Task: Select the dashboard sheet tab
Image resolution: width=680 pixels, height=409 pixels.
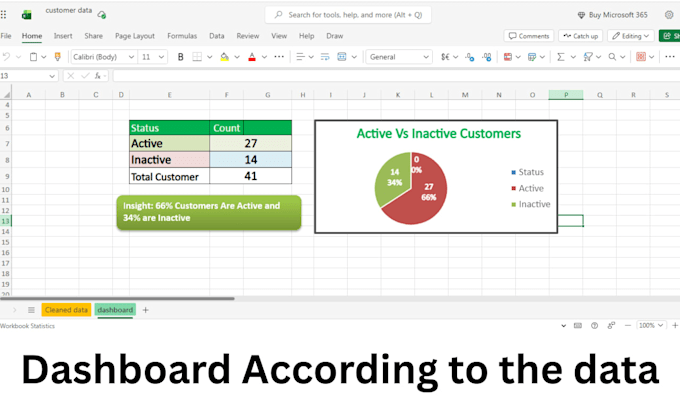Action: [115, 310]
